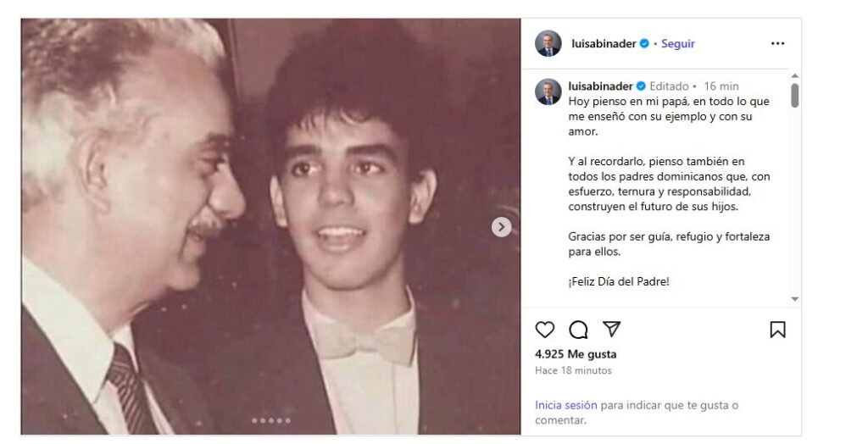This screenshot has width=868, height=444.
Task: Follow the account via Seguir
Action: 678,44
